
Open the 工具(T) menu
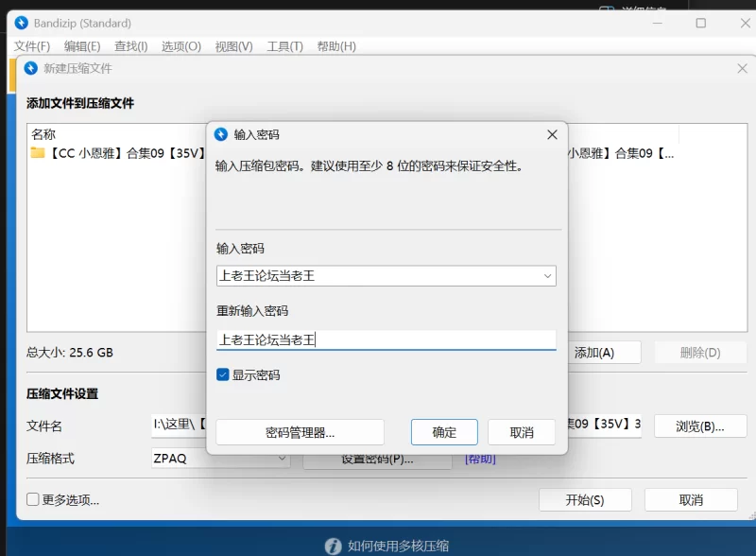(285, 46)
